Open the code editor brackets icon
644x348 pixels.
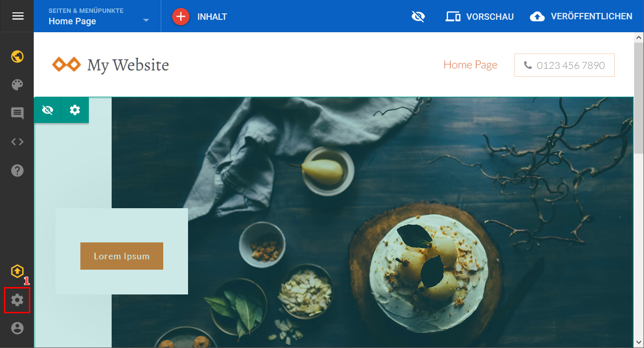coord(17,142)
